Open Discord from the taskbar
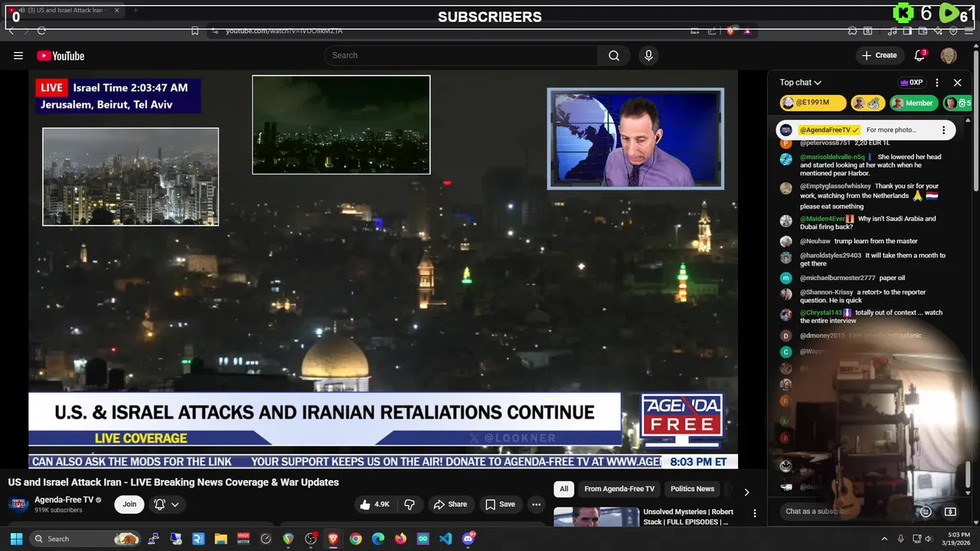This screenshot has height=551, width=980. click(468, 539)
